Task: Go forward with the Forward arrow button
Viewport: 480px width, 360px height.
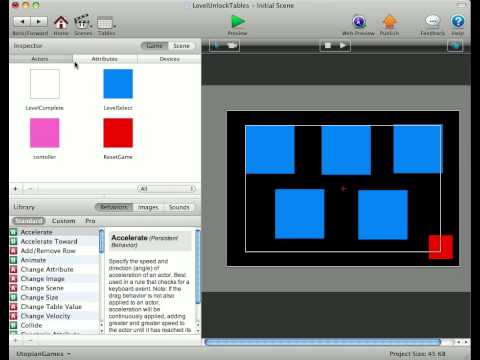Action: tap(39, 22)
